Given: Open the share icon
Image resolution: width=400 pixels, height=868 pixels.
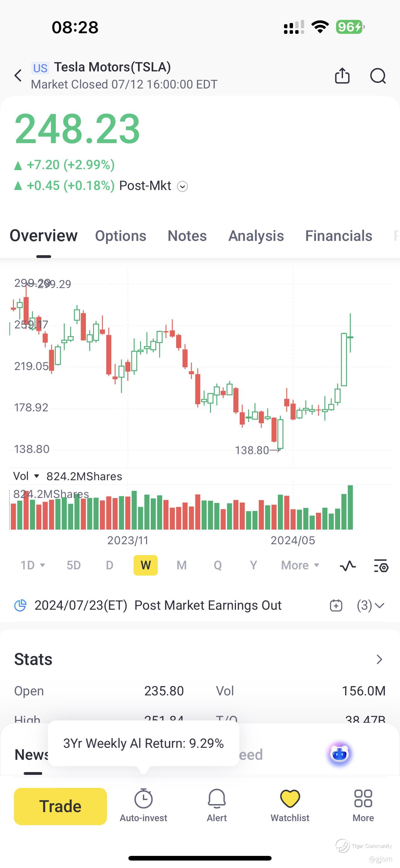Looking at the screenshot, I should pyautogui.click(x=342, y=75).
